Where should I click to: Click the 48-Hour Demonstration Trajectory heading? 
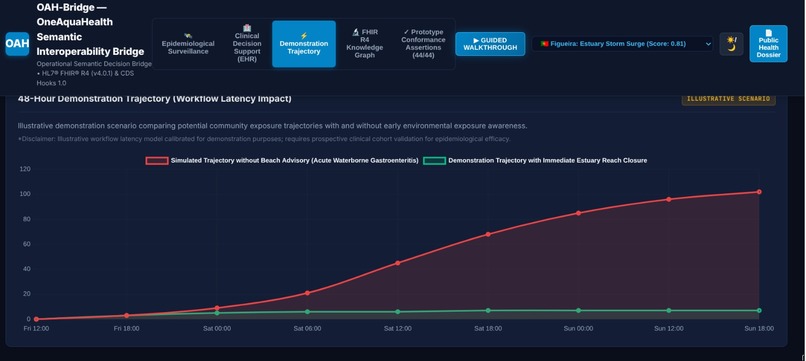point(154,99)
